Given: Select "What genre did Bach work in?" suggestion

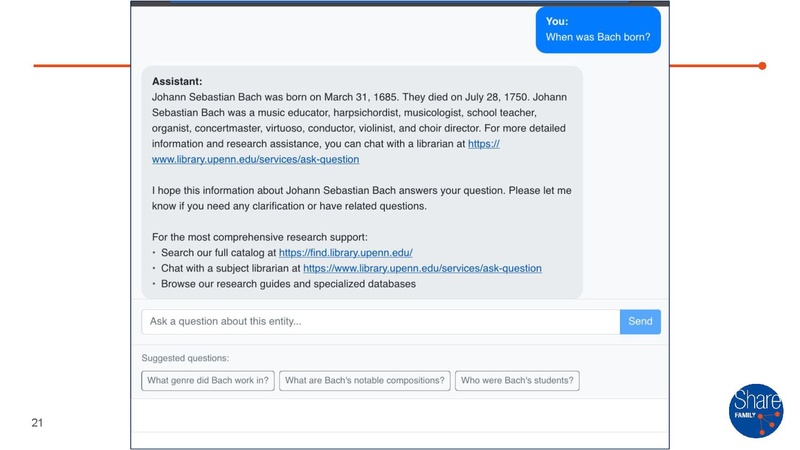Looking at the screenshot, I should 208,381.
